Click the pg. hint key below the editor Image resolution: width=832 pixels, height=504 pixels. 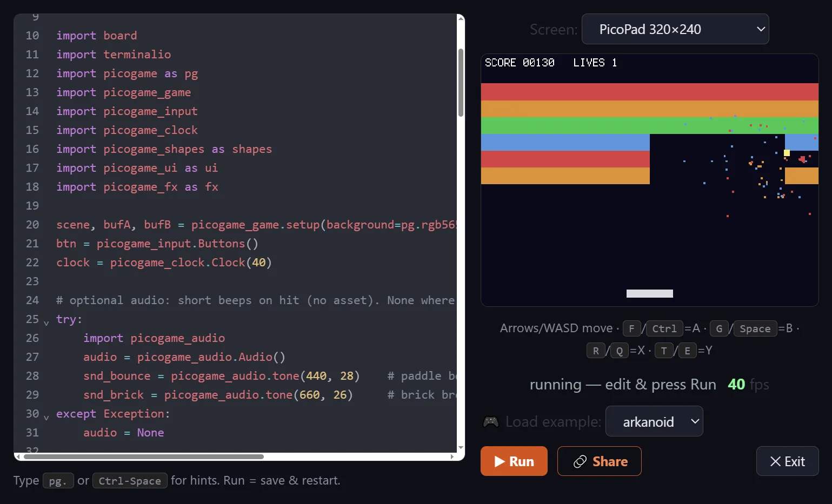tap(58, 481)
